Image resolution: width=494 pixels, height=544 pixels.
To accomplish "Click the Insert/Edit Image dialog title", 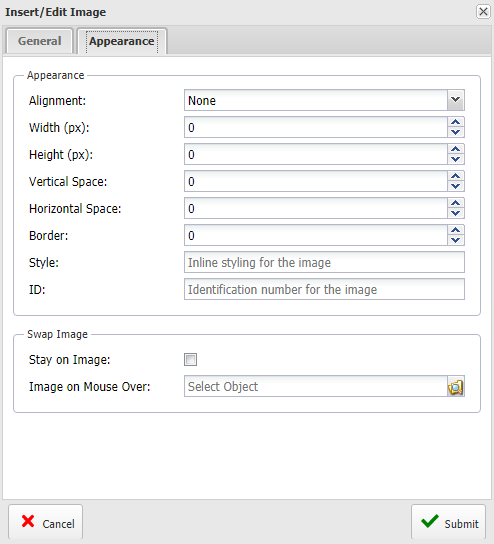I will (56, 12).
